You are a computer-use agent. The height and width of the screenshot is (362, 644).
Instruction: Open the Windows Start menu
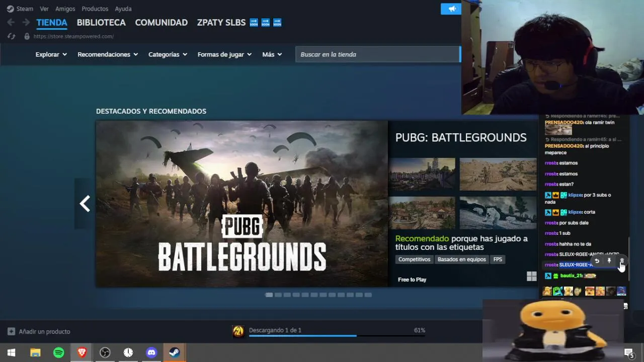[x=11, y=352]
